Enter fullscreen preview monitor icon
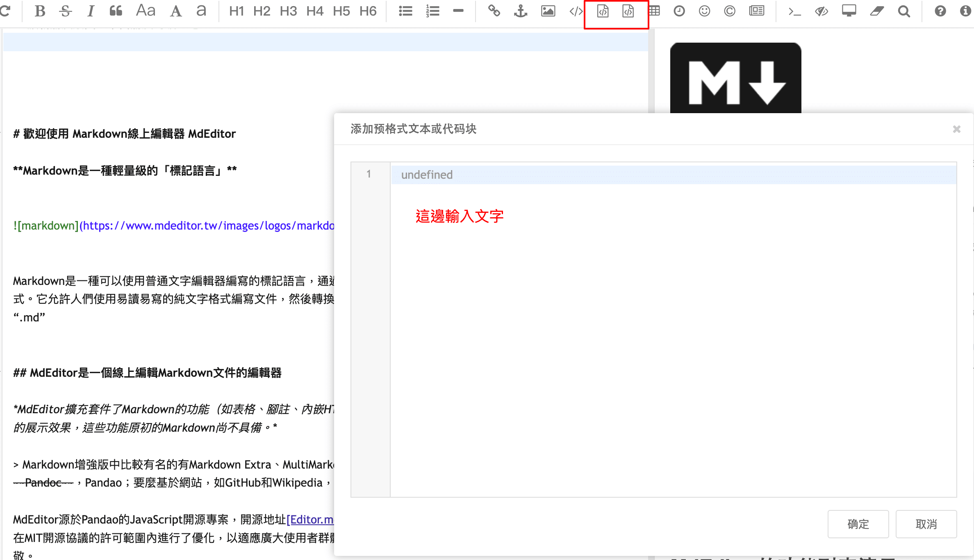The width and height of the screenshot is (974, 560). [849, 11]
